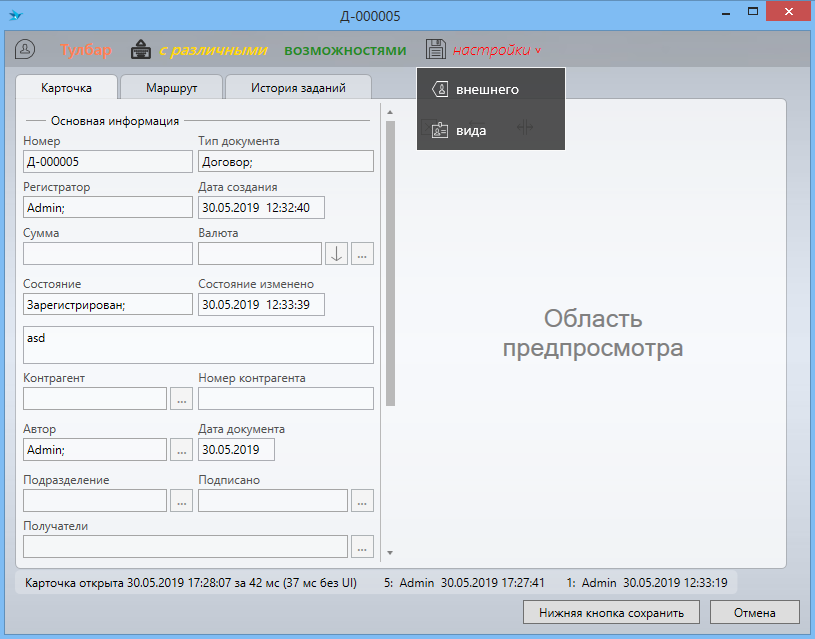Click the typewriter icon before 'с различными'
The height and width of the screenshot is (639, 815).
tap(143, 50)
